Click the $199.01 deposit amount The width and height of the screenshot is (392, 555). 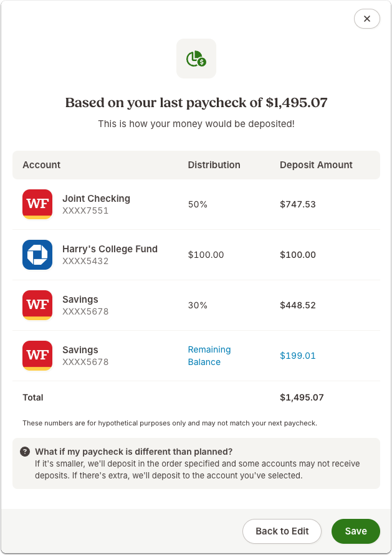coord(297,356)
